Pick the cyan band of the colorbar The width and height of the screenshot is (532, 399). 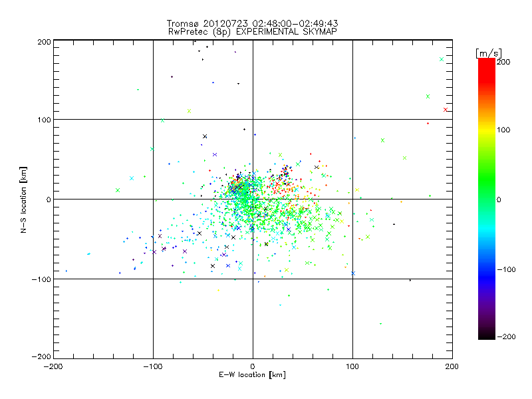(x=487, y=229)
